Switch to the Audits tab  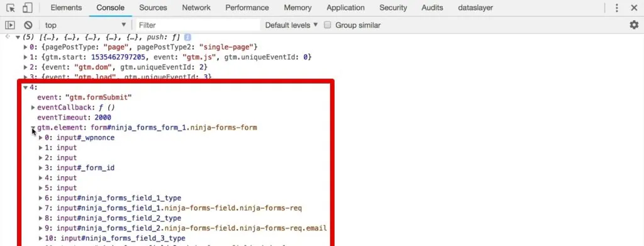tap(432, 8)
